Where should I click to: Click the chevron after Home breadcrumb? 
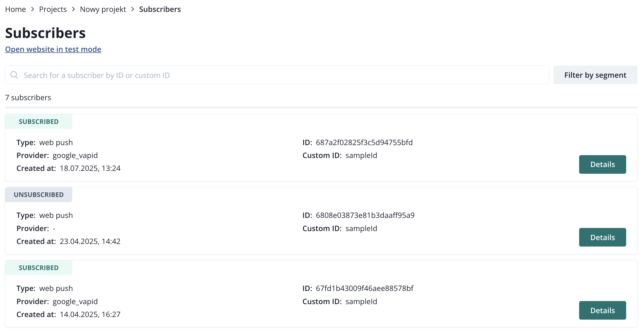(x=33, y=9)
